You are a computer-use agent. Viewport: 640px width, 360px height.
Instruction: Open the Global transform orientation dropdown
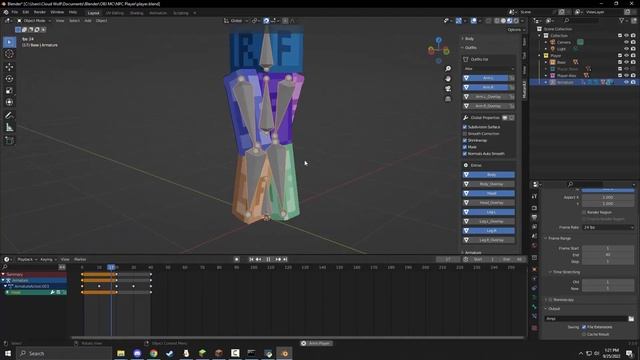click(236, 20)
